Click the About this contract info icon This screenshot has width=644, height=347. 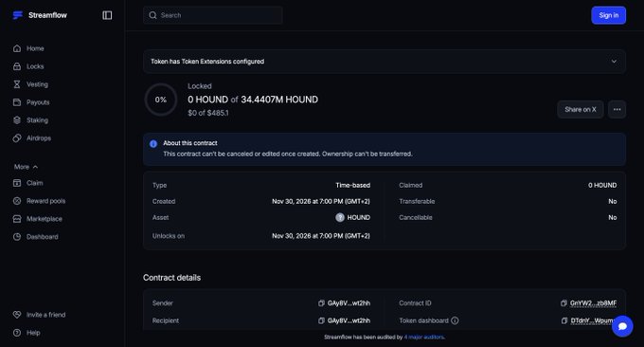tap(153, 144)
